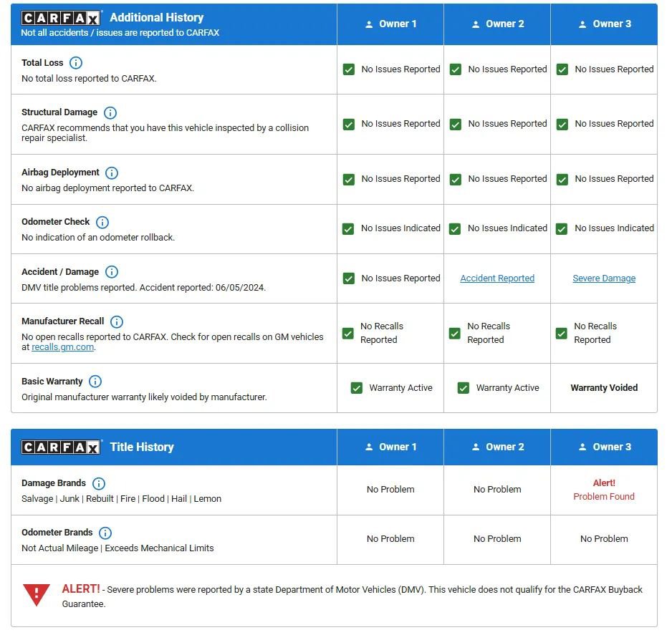
Task: Open the Structural Damage info icon
Action: click(x=110, y=112)
